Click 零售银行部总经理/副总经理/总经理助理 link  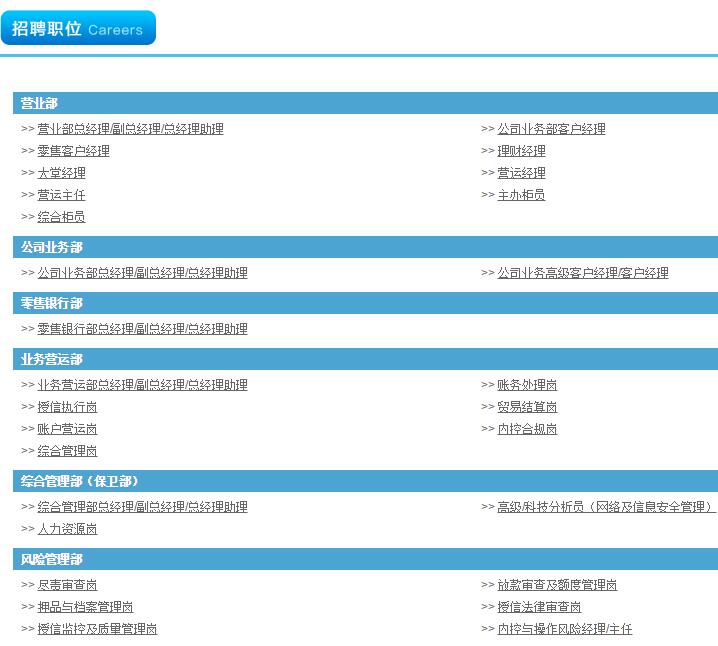point(142,329)
